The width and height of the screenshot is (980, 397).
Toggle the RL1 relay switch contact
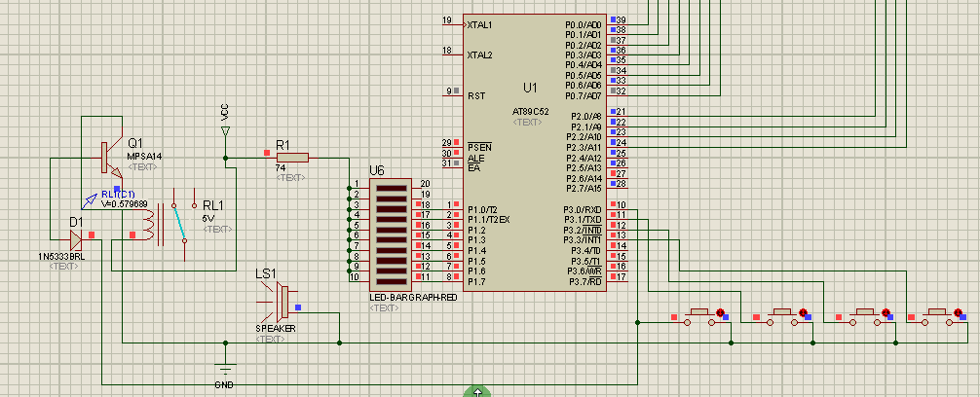tap(177, 222)
